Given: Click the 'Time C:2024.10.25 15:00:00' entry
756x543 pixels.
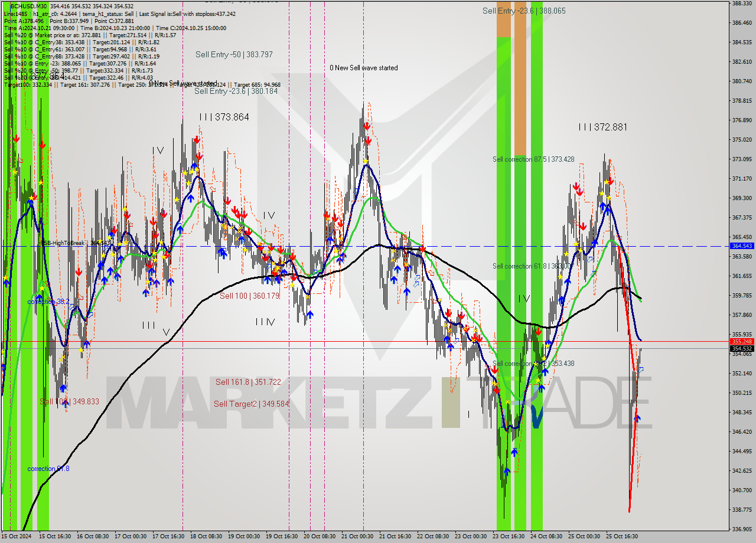Looking at the screenshot, I should (x=190, y=28).
